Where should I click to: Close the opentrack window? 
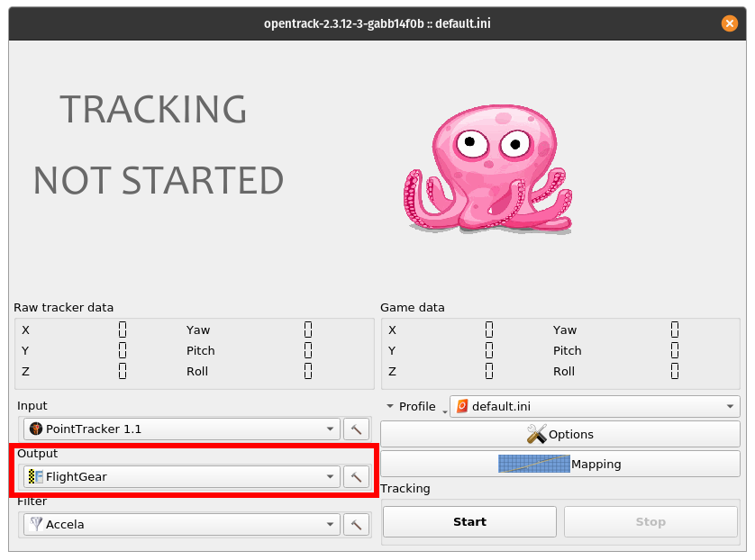point(729,23)
